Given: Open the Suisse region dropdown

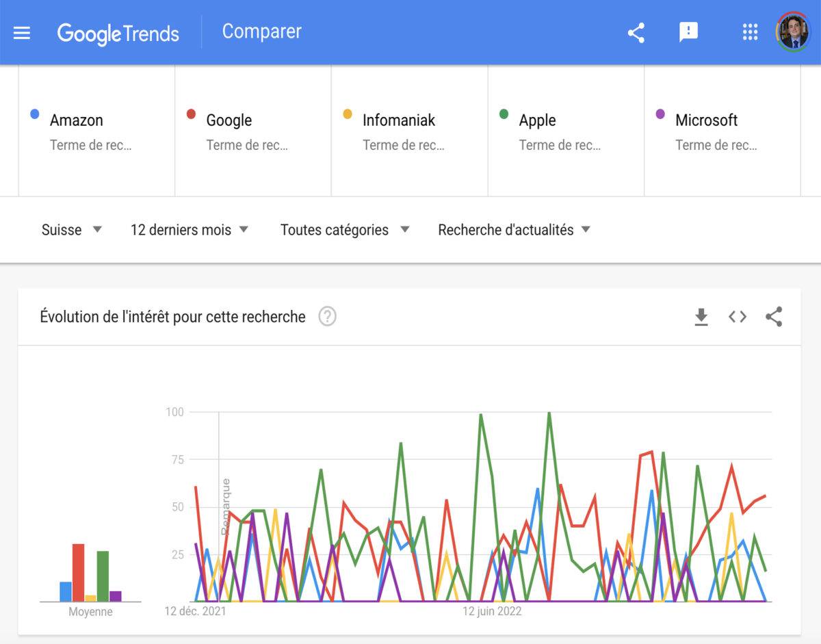Looking at the screenshot, I should tap(72, 230).
